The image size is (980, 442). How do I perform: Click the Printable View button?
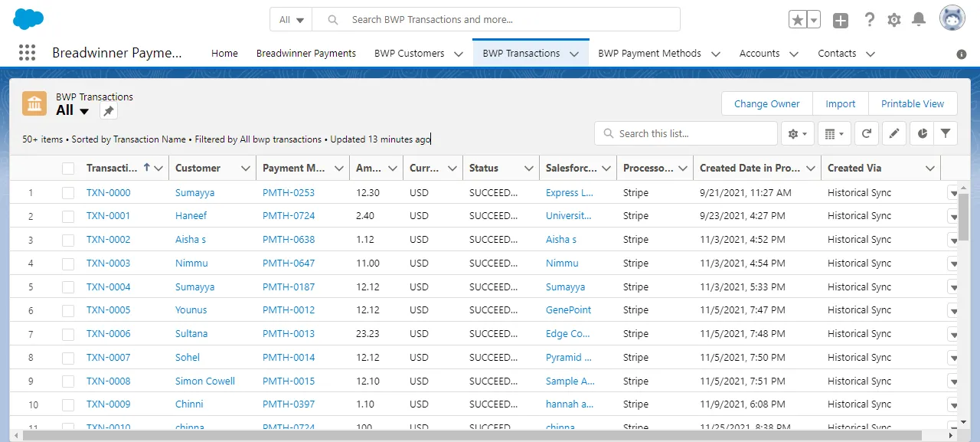tap(913, 104)
